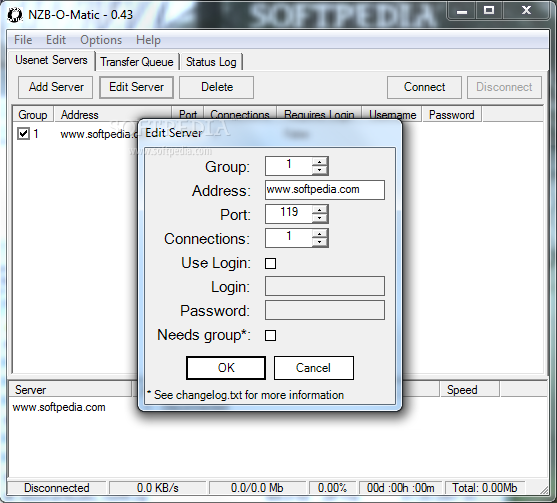Click the dialog Password text field

pyautogui.click(x=325, y=310)
